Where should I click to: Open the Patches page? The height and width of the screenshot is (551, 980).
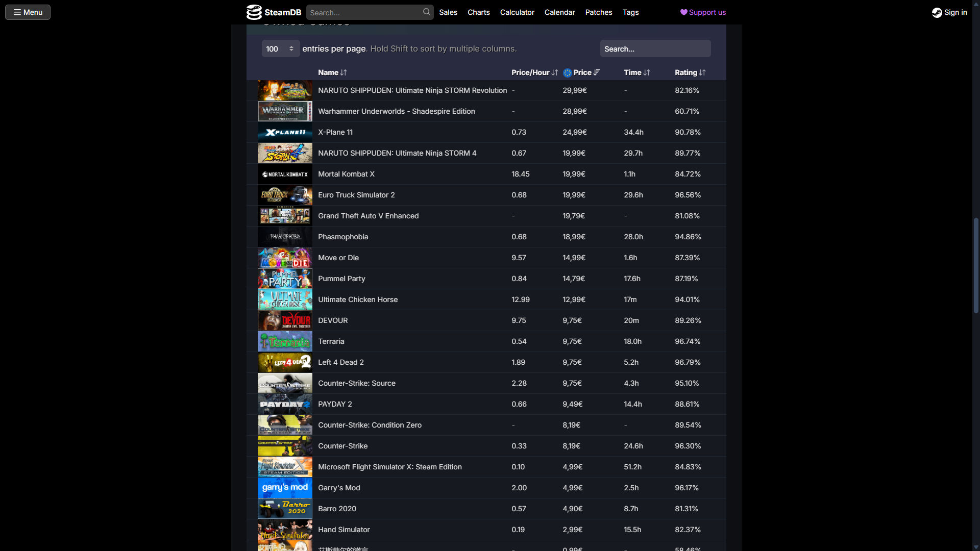(598, 12)
